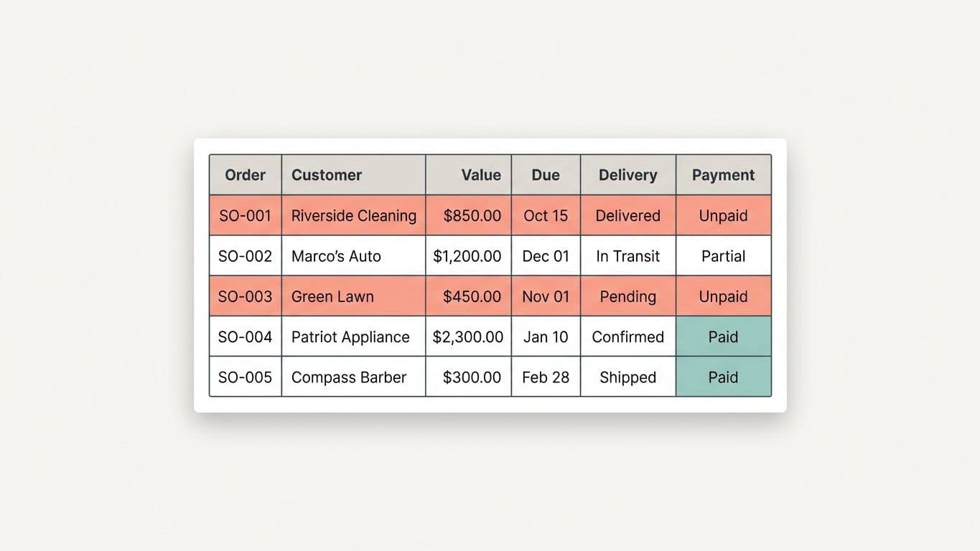
Task: Select the $2,300.00 value cell
Action: (469, 336)
